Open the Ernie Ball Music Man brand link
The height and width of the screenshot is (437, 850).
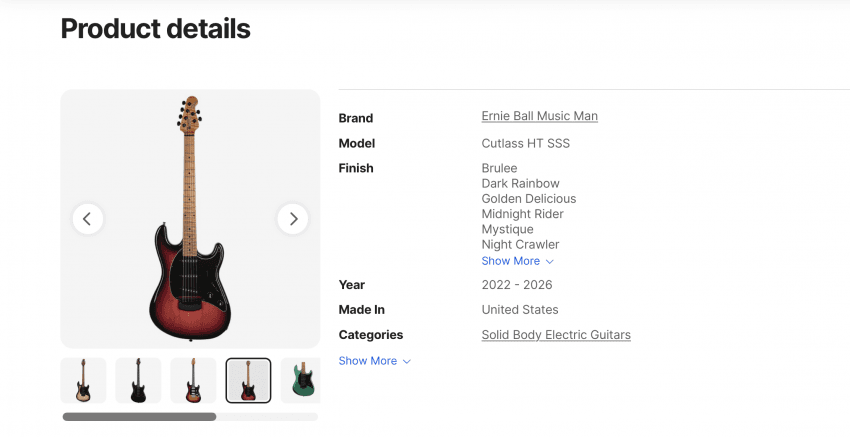pos(539,116)
